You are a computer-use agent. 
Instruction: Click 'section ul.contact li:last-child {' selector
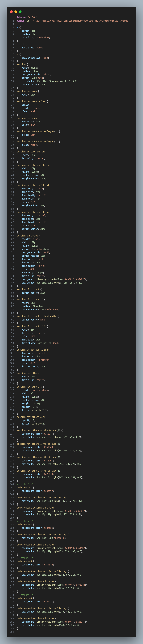38,317
